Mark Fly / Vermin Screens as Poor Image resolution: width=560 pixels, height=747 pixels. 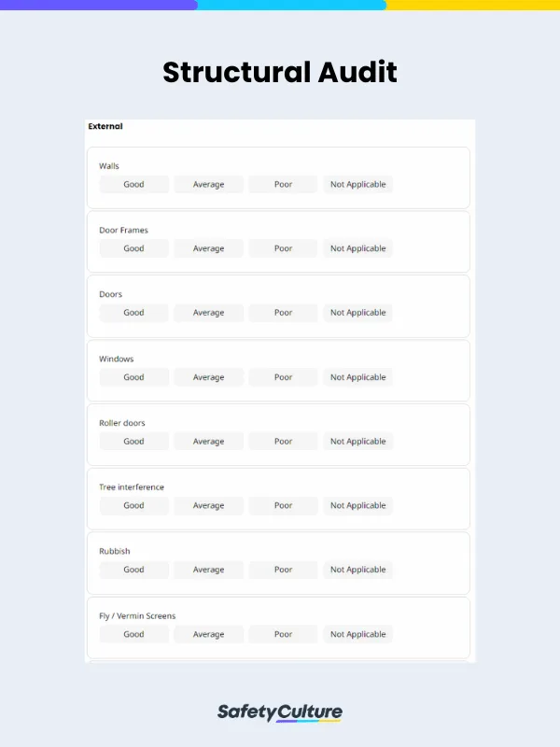pyautogui.click(x=283, y=634)
